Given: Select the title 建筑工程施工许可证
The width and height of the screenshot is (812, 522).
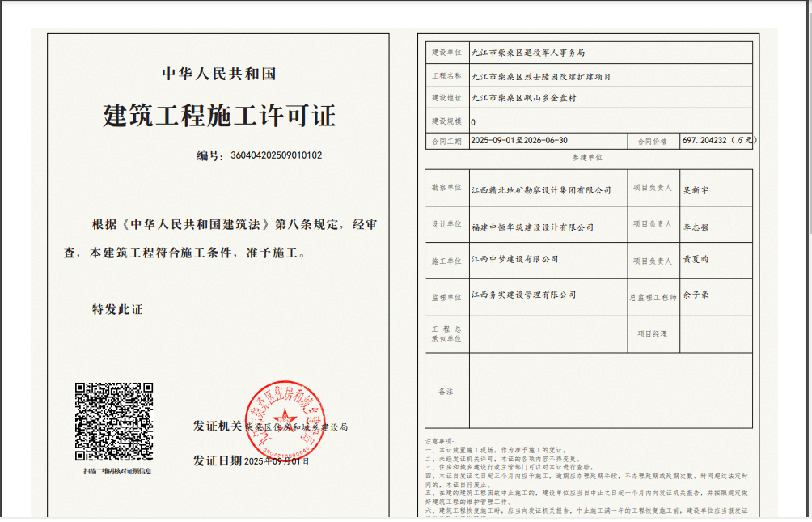Looking at the screenshot, I should [x=218, y=116].
